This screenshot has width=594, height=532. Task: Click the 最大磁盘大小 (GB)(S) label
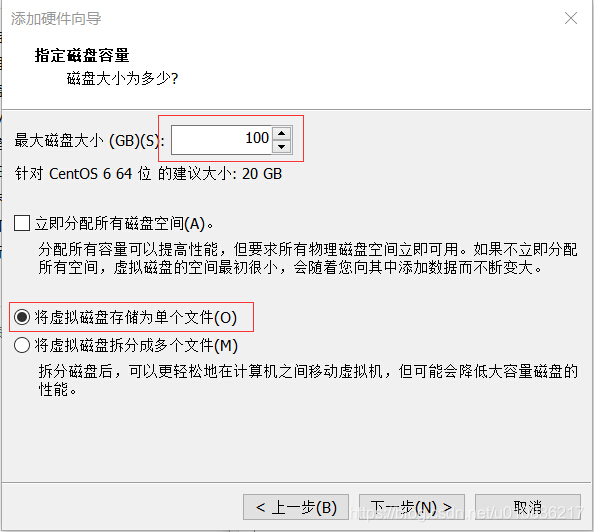[x=89, y=141]
